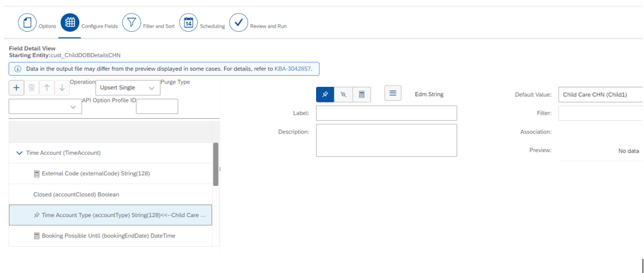Viewport: 644px width, 273px height.
Task: Click the Options step icon
Action: tap(27, 23)
